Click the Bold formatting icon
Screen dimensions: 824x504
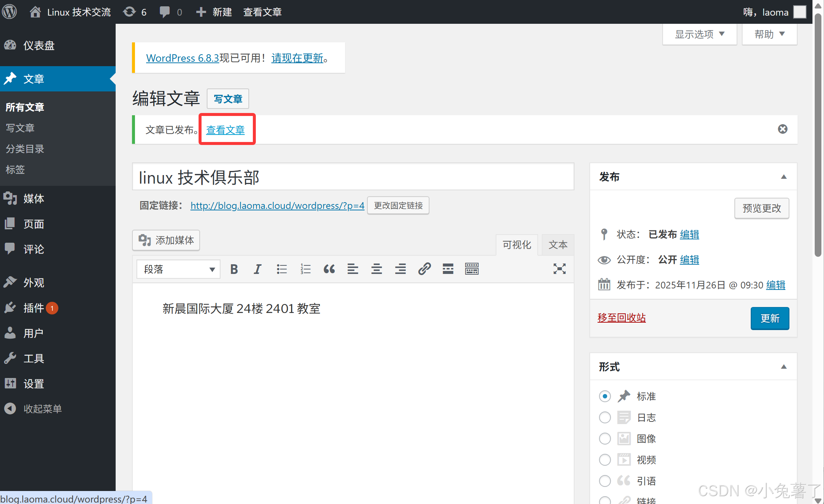[234, 269]
